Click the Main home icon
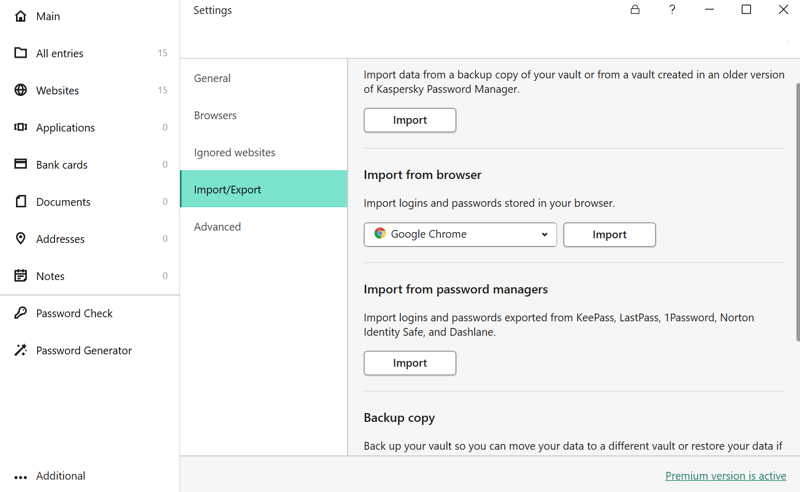The width and height of the screenshot is (800, 492). pyautogui.click(x=20, y=16)
